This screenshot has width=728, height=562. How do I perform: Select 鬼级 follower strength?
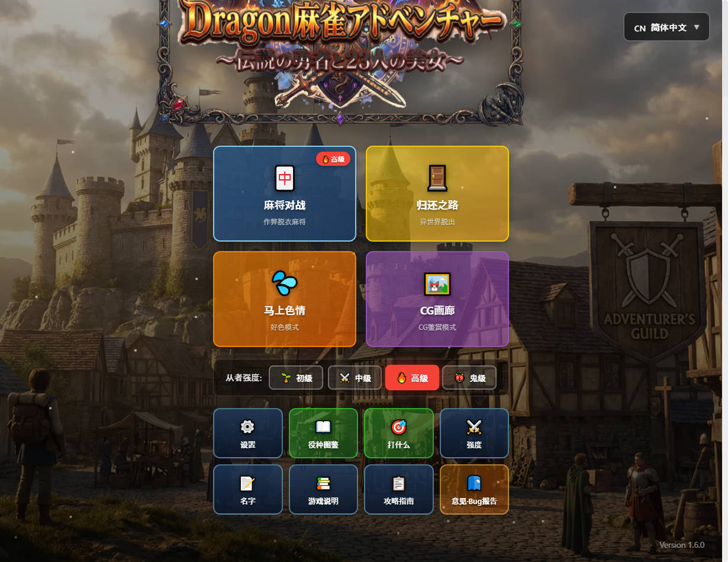(469, 378)
